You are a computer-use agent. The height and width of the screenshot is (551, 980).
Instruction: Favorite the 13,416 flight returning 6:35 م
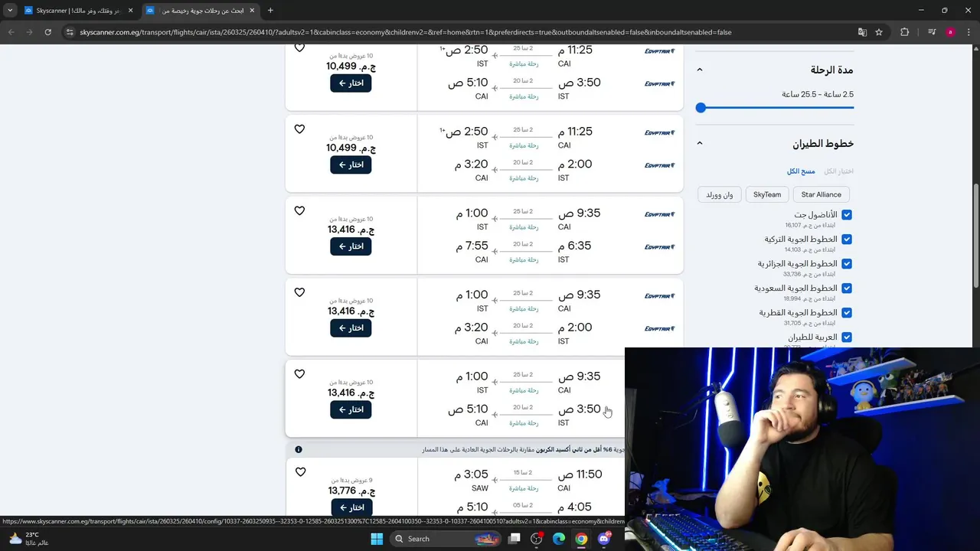pos(299,210)
